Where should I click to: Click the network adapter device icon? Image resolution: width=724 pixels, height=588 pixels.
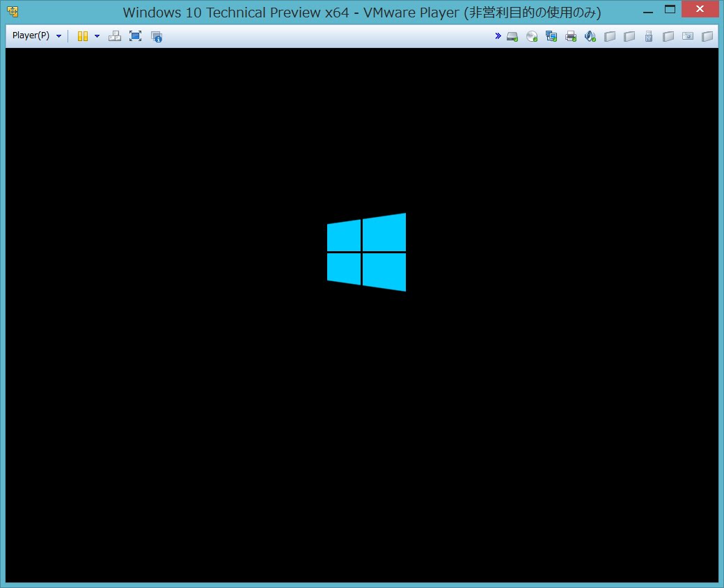pyautogui.click(x=551, y=36)
